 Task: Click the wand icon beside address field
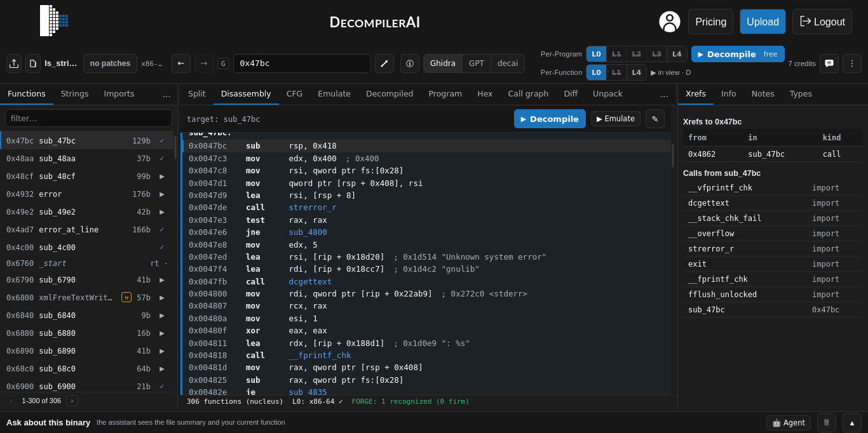(384, 63)
